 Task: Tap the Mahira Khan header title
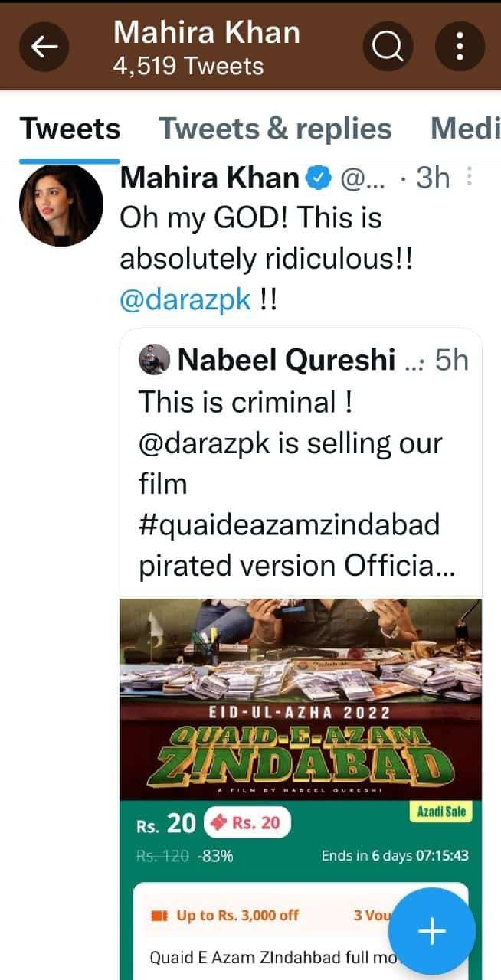pos(207,33)
